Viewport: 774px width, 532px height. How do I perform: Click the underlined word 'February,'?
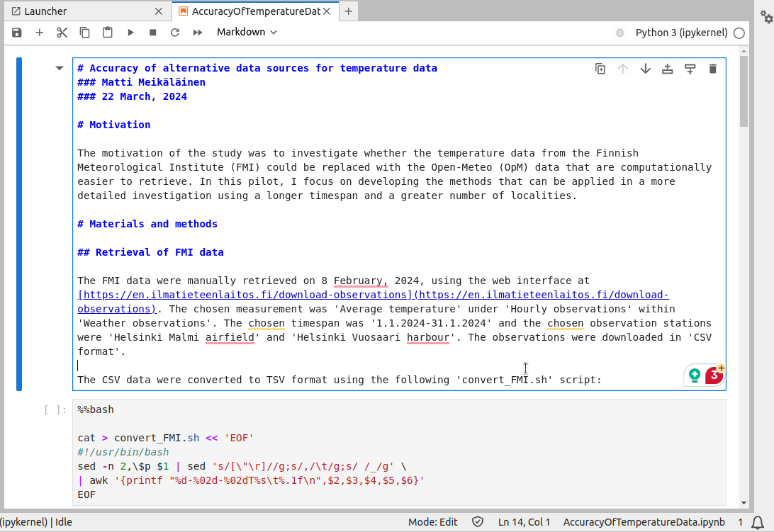[361, 281]
